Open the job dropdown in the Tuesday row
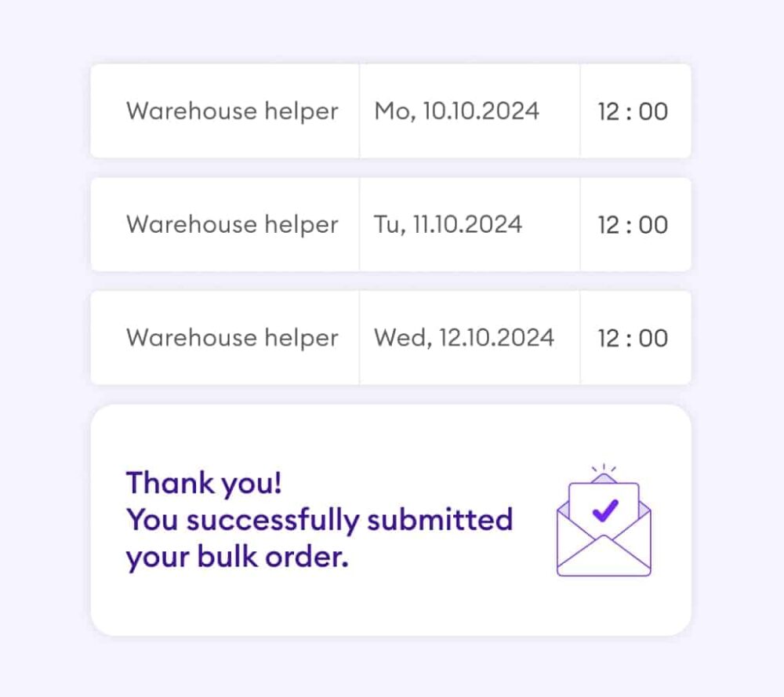Viewport: 784px width, 697px height. [x=232, y=225]
